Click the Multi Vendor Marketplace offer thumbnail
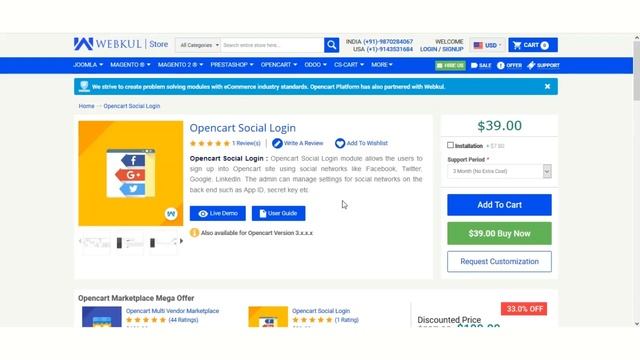 point(102,317)
